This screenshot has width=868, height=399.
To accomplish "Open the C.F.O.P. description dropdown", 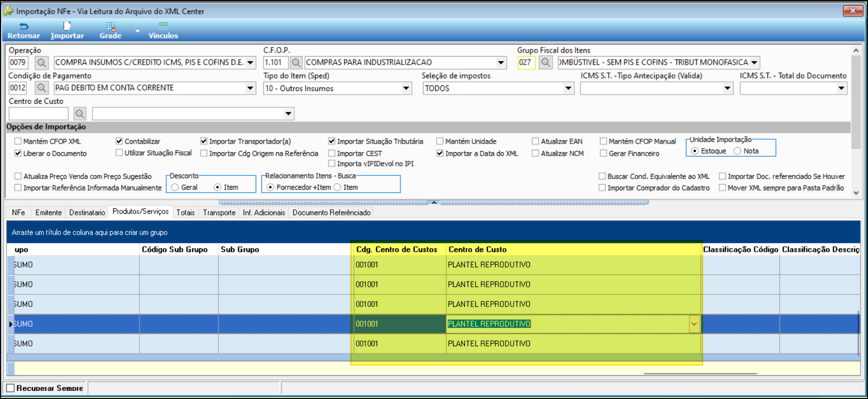I will click(x=500, y=63).
